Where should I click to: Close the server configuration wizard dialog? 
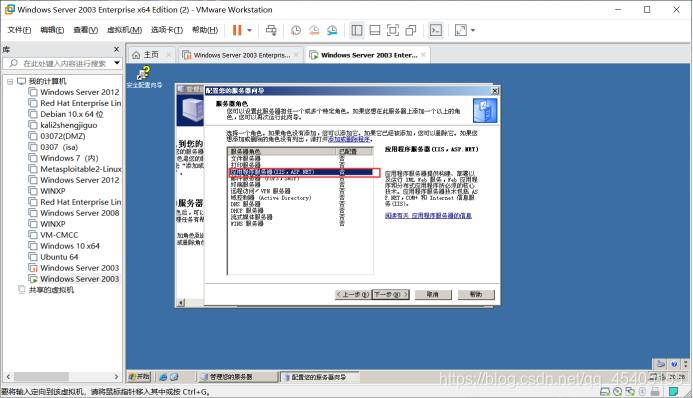point(495,91)
